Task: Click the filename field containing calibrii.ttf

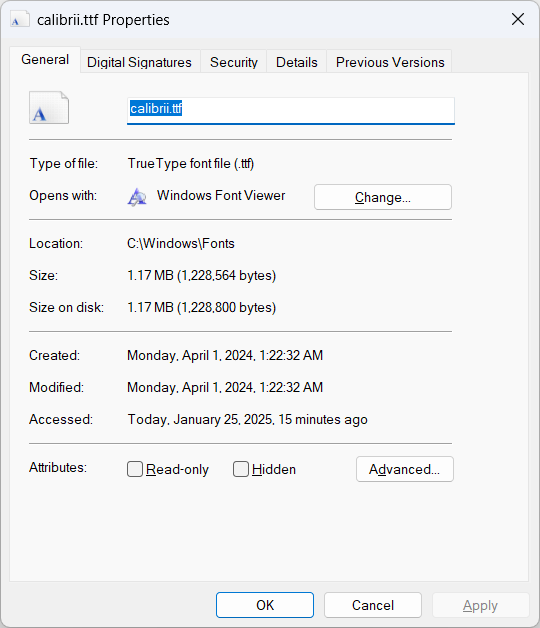Action: pos(291,111)
